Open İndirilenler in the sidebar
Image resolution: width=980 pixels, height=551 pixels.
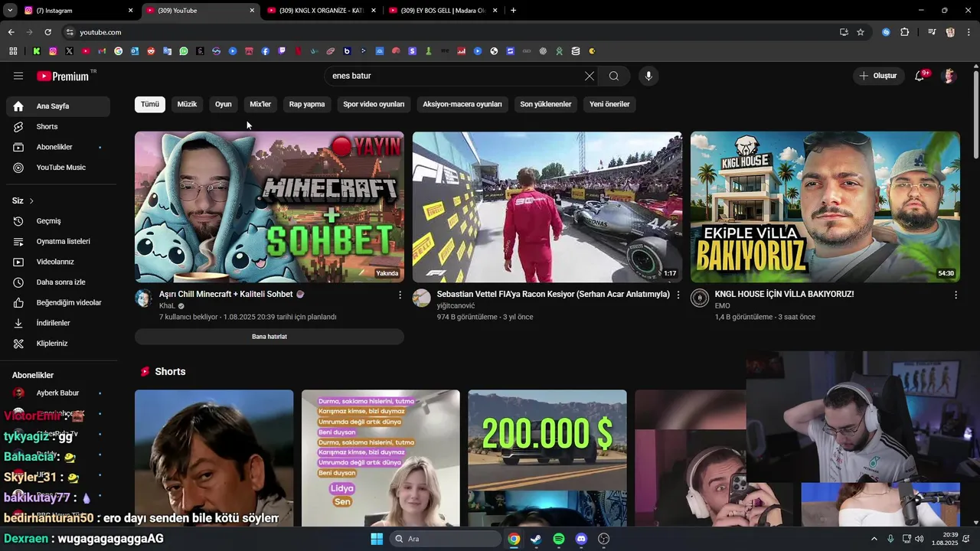click(x=58, y=323)
